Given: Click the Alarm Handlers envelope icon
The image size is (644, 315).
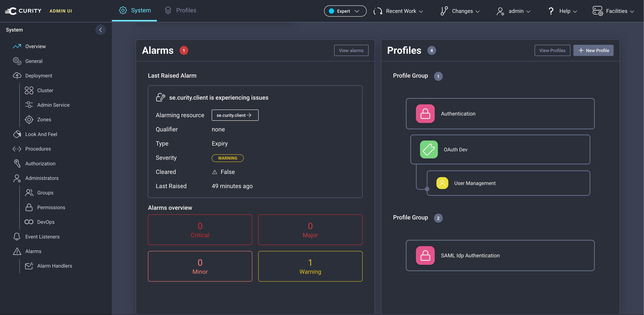Looking at the screenshot, I should [29, 266].
